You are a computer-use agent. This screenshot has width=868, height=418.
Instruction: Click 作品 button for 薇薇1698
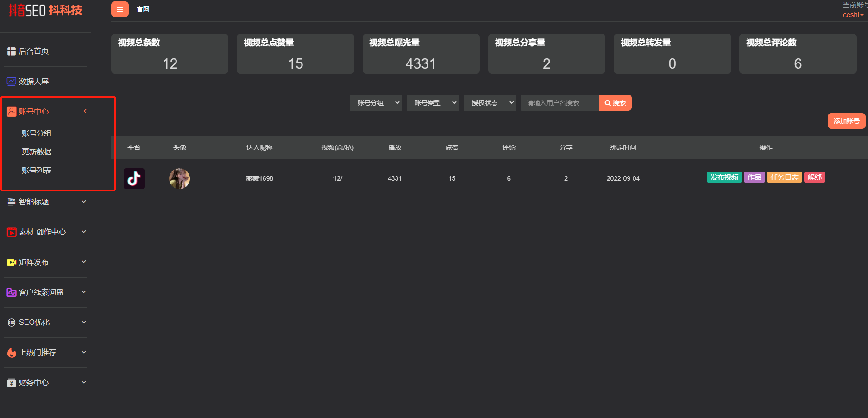click(755, 177)
